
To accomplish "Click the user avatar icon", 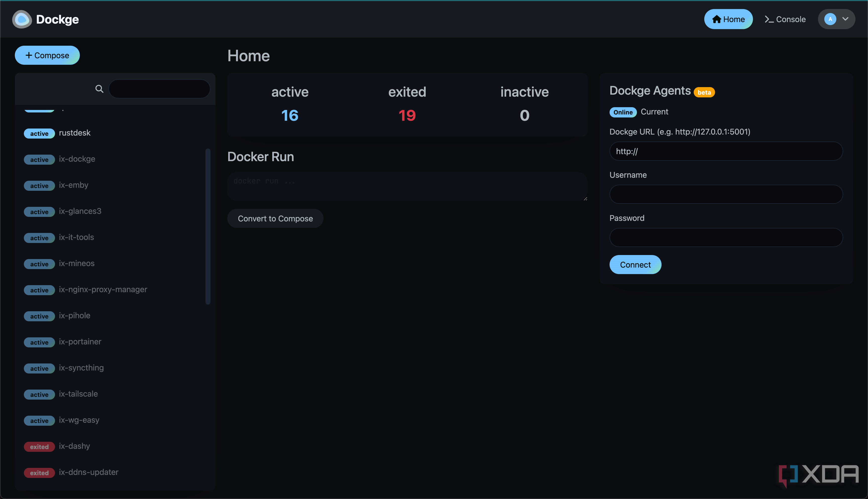I will [830, 19].
